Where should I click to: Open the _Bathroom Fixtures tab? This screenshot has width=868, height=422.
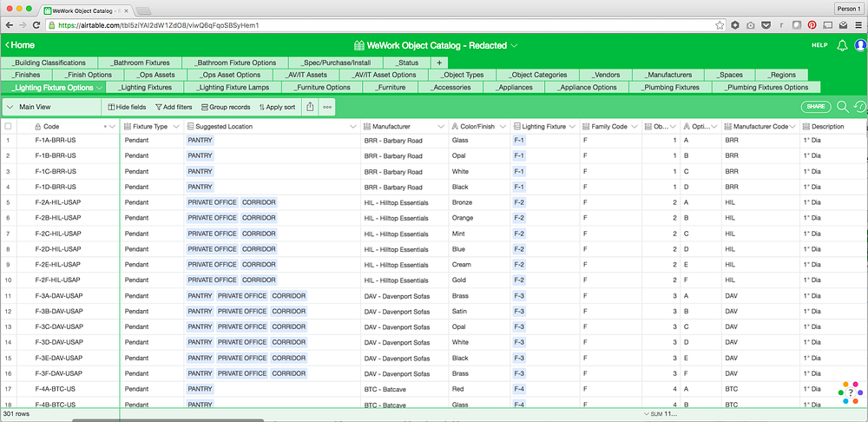(x=140, y=63)
